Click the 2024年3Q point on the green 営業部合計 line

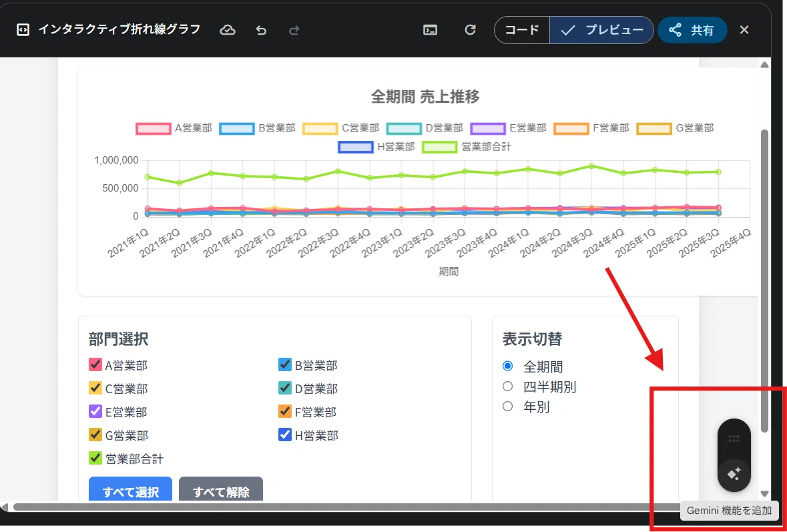(x=591, y=166)
